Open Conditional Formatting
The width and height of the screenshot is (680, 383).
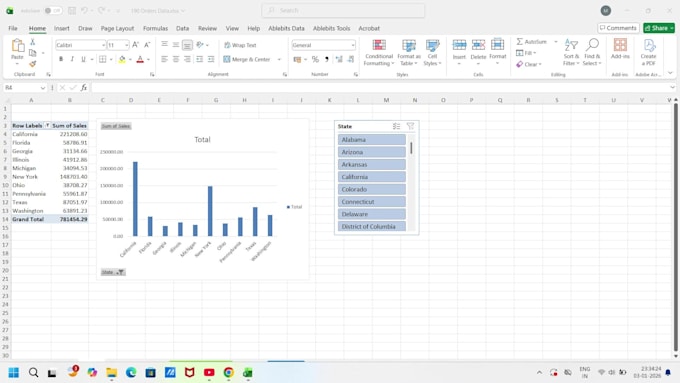[x=379, y=52]
